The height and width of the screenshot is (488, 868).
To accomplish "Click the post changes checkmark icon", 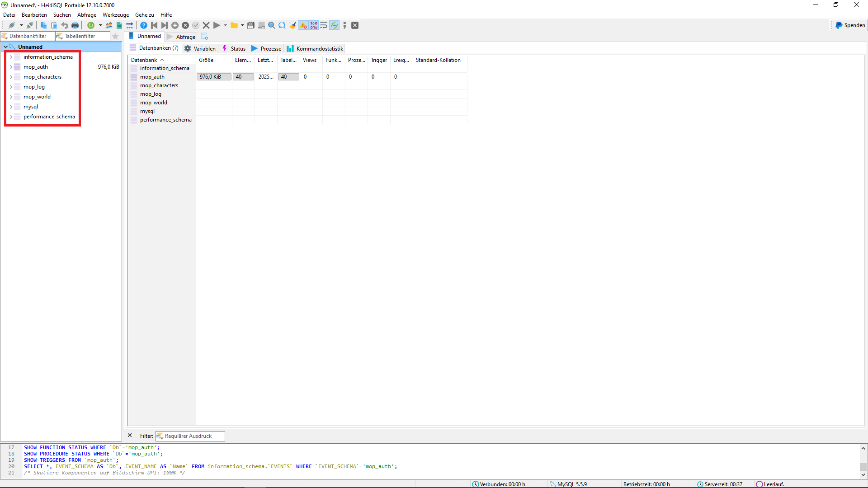I will 196,25.
